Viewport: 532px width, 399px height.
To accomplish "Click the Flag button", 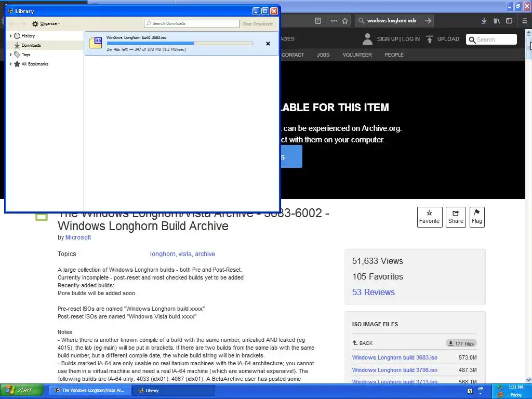I will point(477,217).
